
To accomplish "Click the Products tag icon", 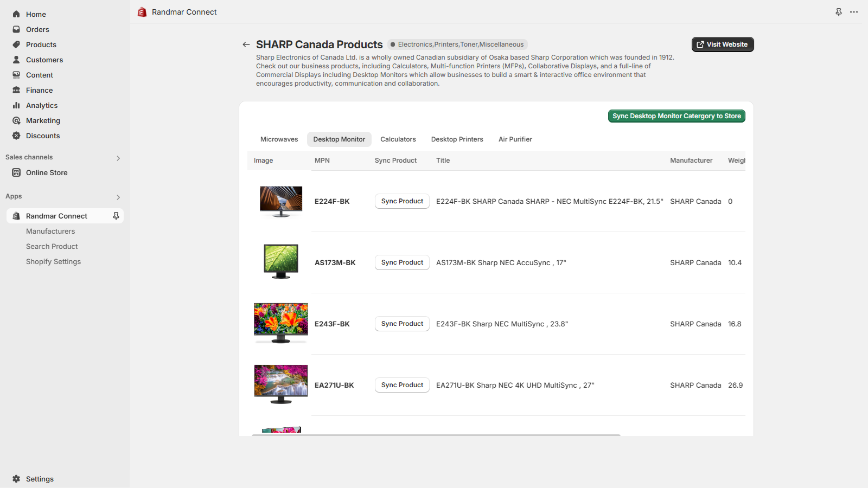I will 16,44.
